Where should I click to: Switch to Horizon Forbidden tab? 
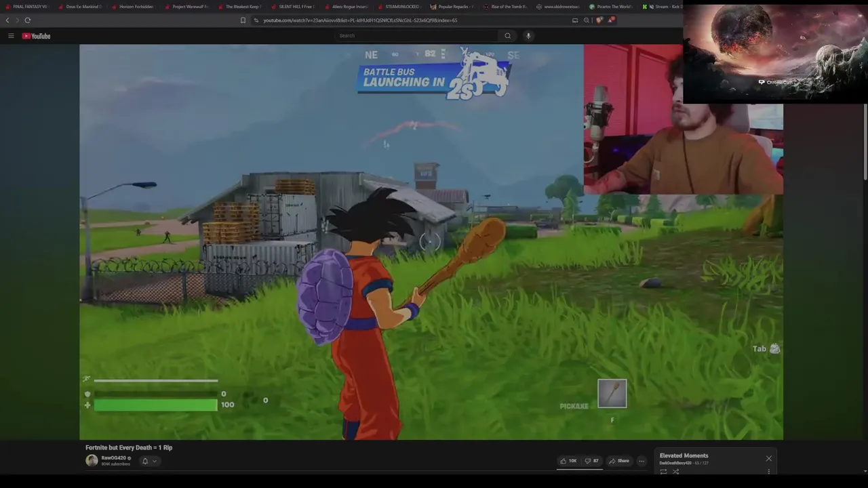[133, 7]
